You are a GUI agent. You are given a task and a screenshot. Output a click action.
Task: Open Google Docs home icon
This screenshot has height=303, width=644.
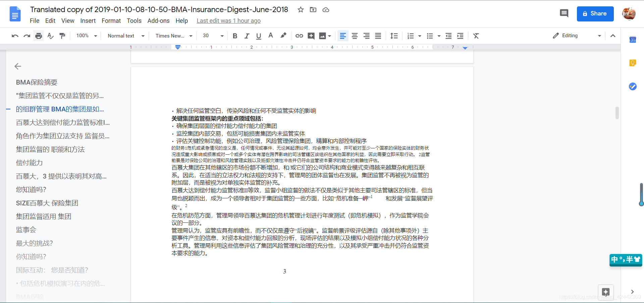click(15, 14)
